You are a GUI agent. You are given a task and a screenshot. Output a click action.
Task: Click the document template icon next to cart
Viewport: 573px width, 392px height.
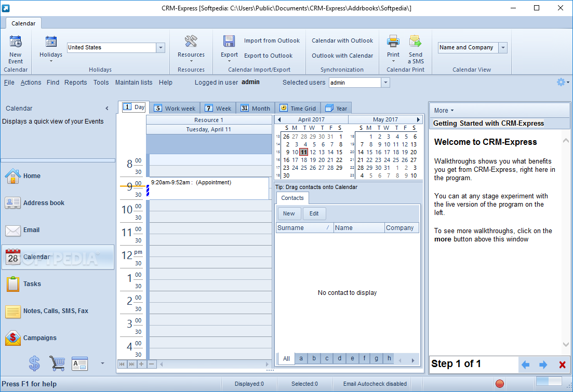(x=79, y=363)
